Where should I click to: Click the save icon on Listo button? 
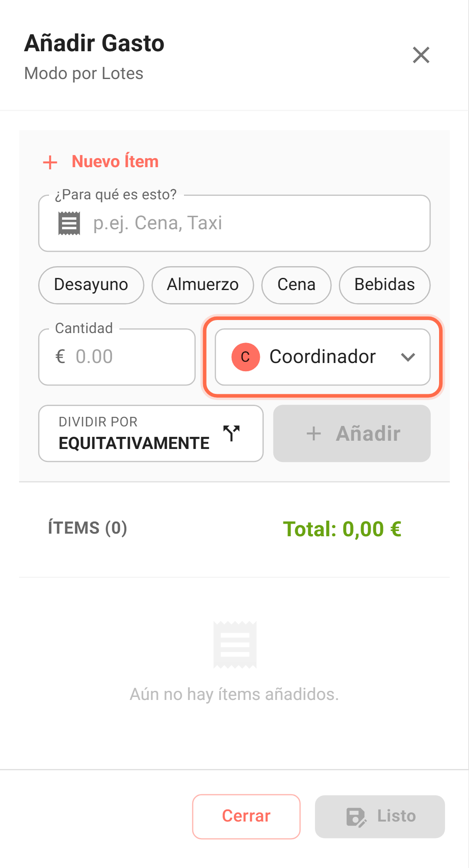point(356,817)
